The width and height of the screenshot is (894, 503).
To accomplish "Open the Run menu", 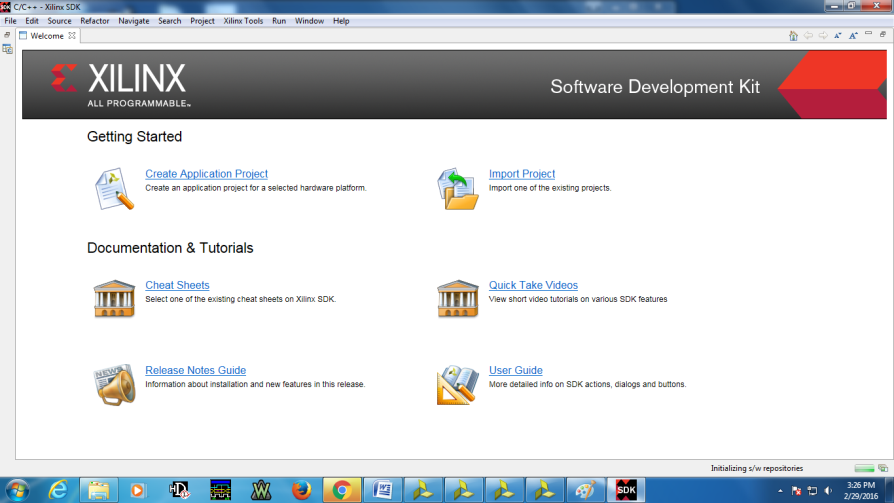I will click(279, 21).
